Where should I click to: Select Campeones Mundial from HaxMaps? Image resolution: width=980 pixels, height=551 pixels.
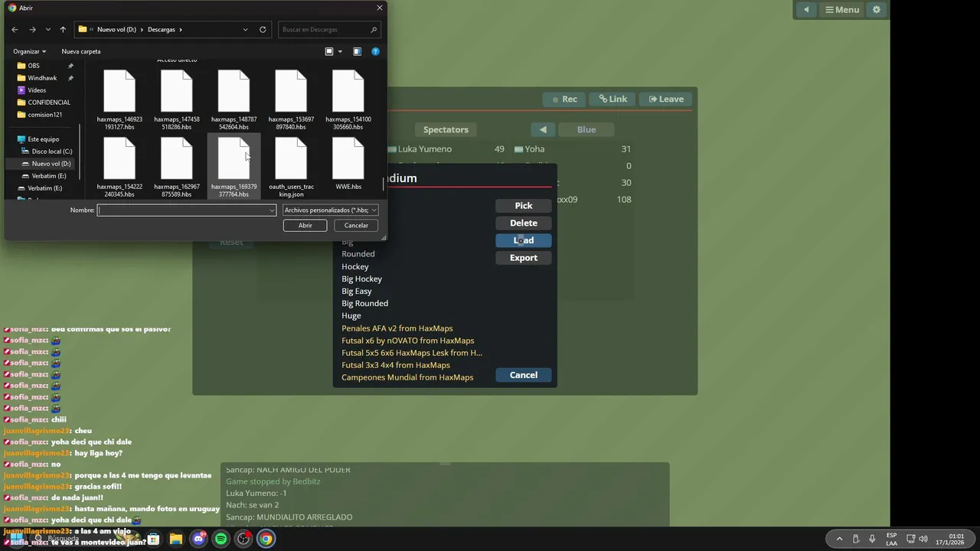point(407,377)
